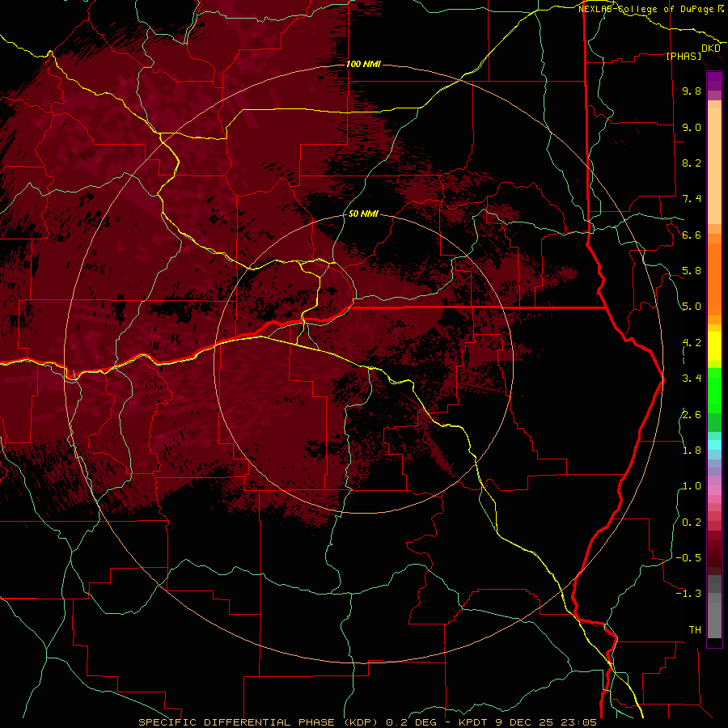
Task: Select the 2.6 scale label
Action: pyautogui.click(x=692, y=415)
